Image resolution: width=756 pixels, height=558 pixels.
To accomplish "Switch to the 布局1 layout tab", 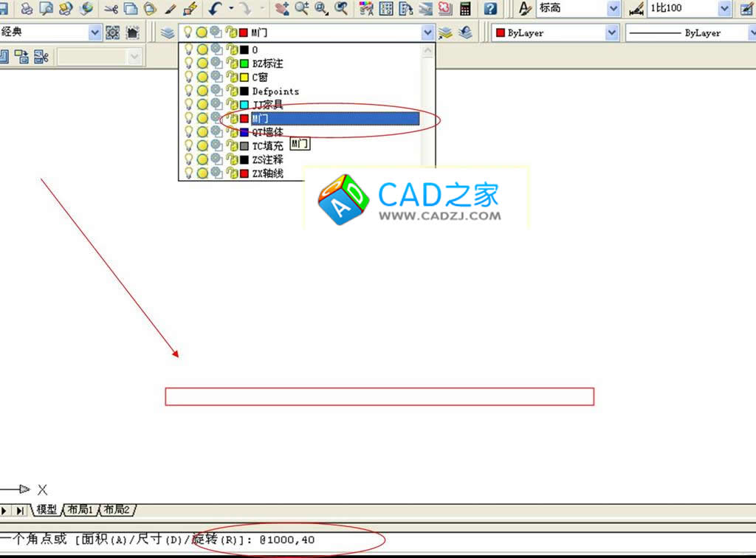I will point(80,510).
